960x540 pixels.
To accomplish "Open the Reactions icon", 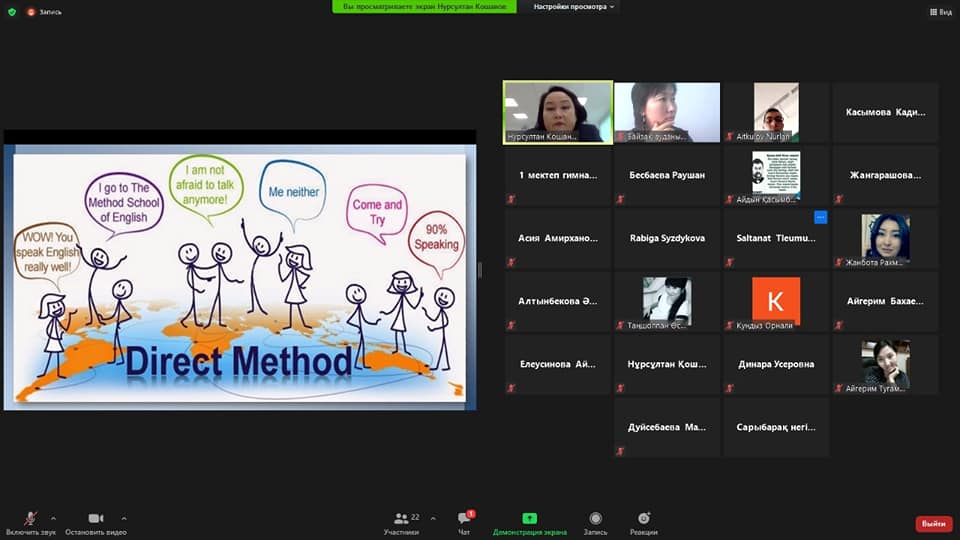I will pos(643,519).
